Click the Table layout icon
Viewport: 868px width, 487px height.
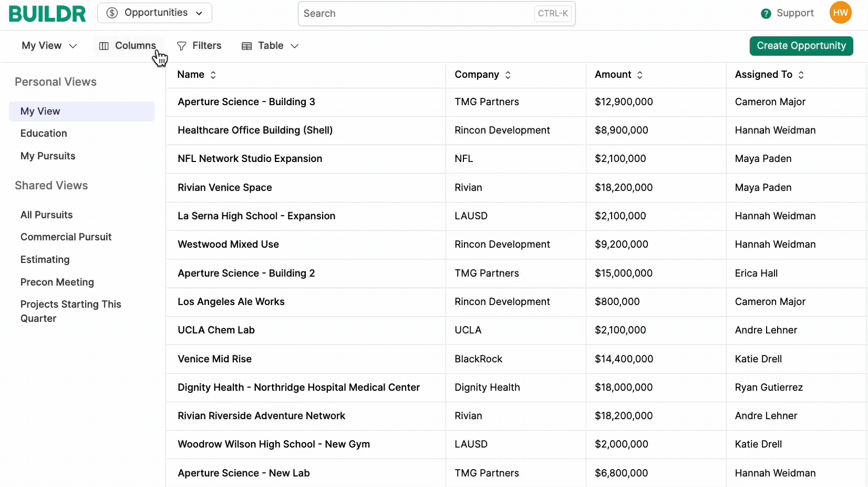click(247, 46)
